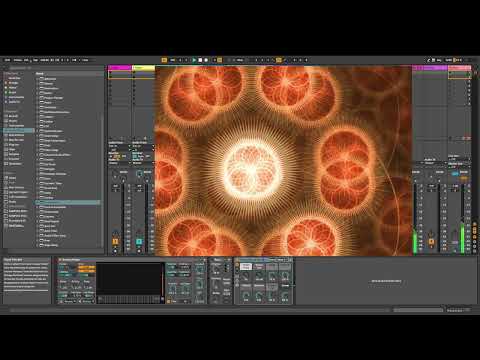Viewport: 480px width, 360px height.
Task: Toggle the orange Monitor button on the magenta track
Action: pyautogui.click(x=117, y=156)
